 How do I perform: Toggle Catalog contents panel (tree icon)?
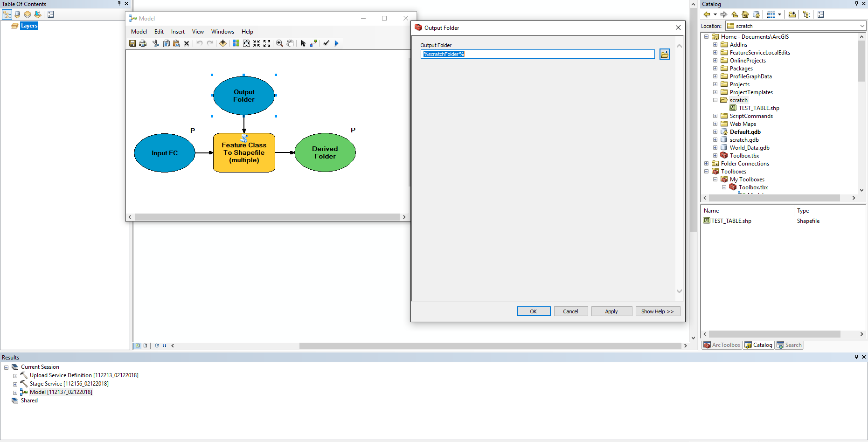(806, 14)
